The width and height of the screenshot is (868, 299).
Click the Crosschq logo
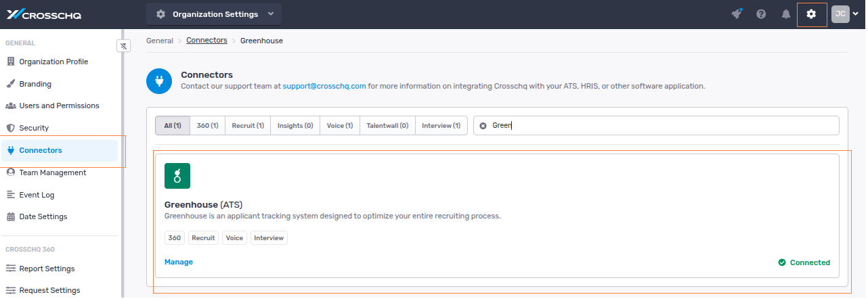click(x=44, y=14)
